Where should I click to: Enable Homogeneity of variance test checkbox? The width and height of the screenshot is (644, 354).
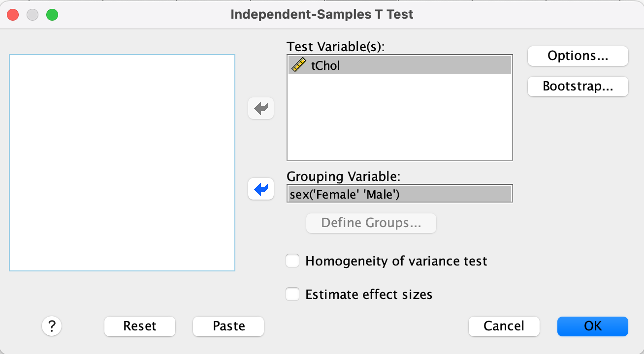click(x=293, y=261)
